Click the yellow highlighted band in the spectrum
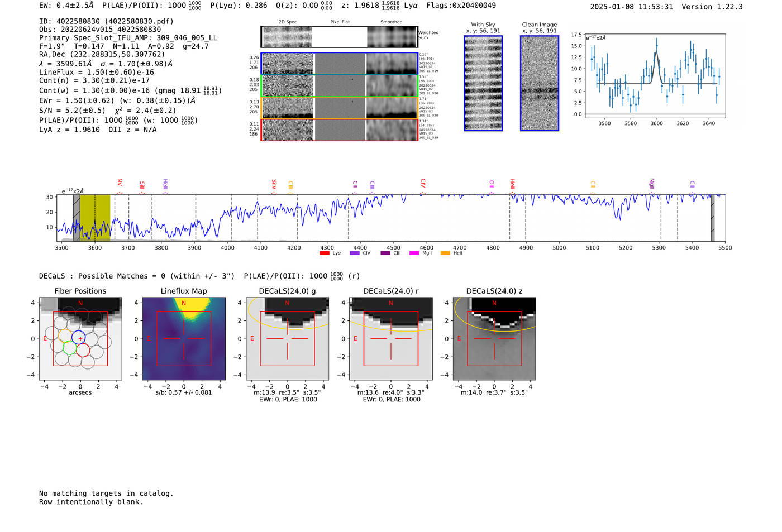The width and height of the screenshot is (782, 532). (x=95, y=218)
